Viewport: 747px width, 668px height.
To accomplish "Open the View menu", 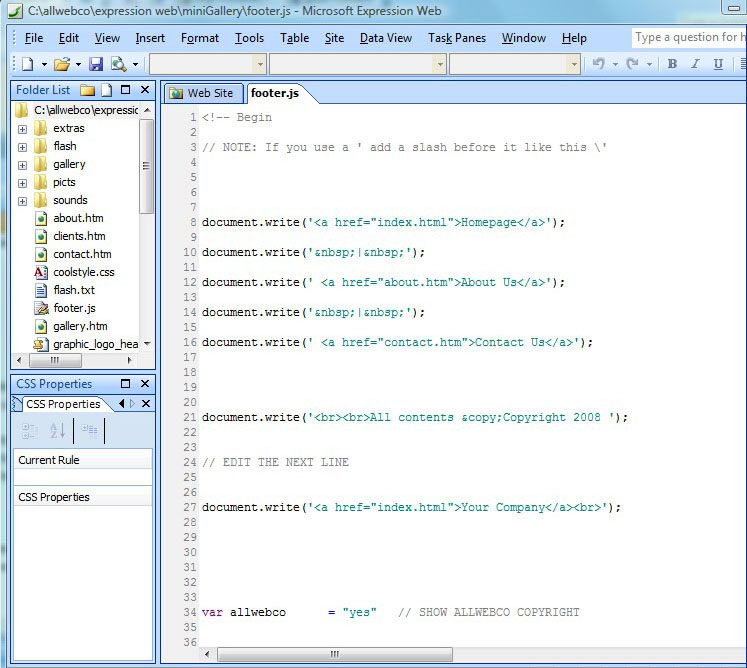I will [x=107, y=38].
